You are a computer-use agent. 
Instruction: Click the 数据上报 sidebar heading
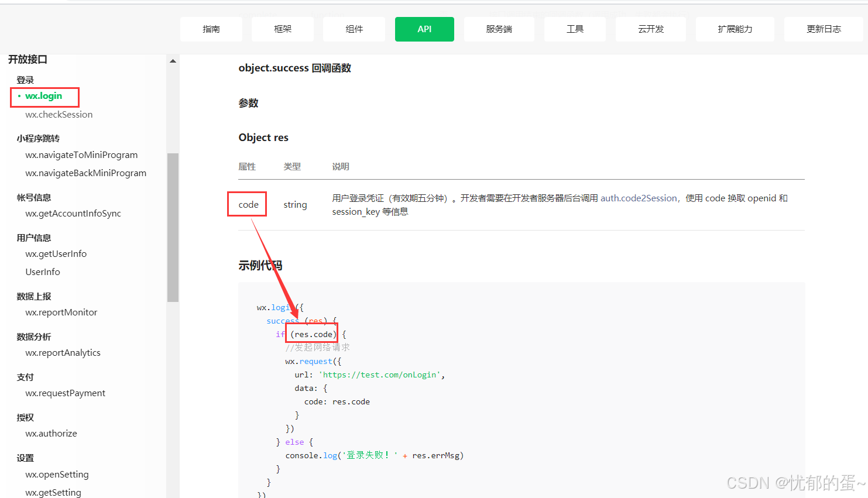(34, 297)
